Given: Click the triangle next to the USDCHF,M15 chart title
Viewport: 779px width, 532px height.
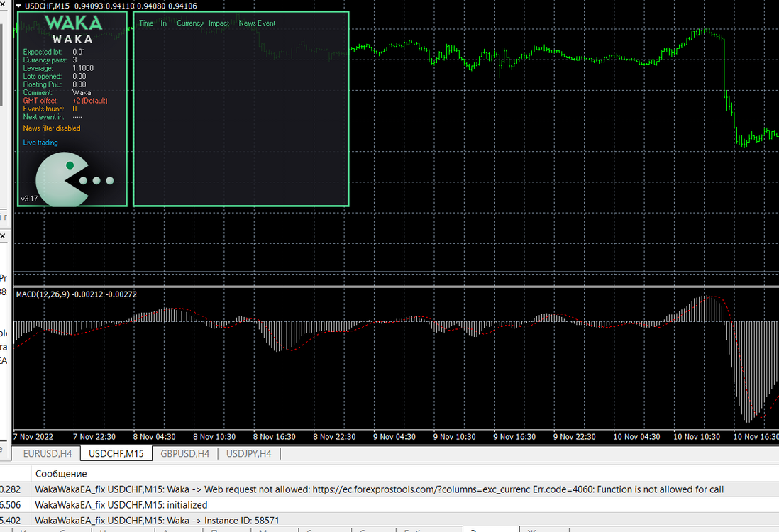Looking at the screenshot, I should 19,6.
